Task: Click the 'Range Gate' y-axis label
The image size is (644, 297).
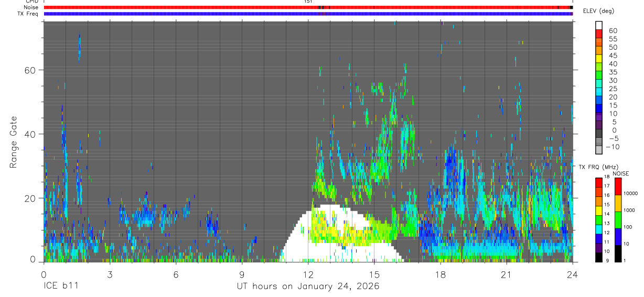Action: (14, 142)
